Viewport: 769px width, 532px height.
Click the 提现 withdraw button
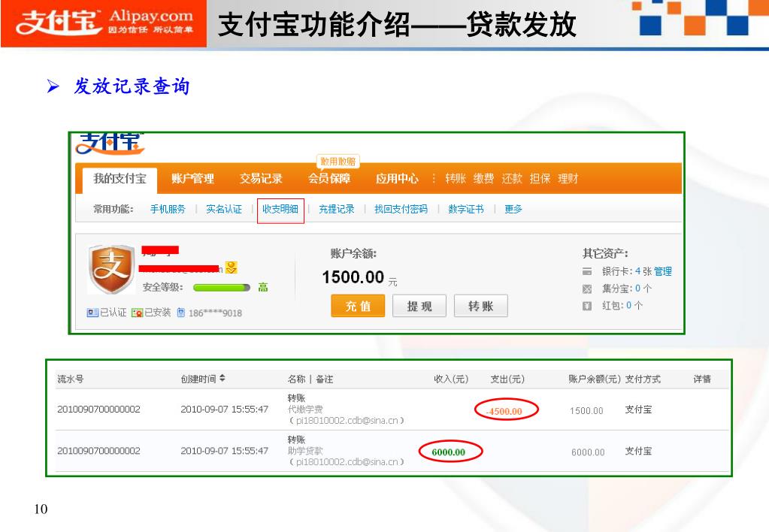(419, 306)
